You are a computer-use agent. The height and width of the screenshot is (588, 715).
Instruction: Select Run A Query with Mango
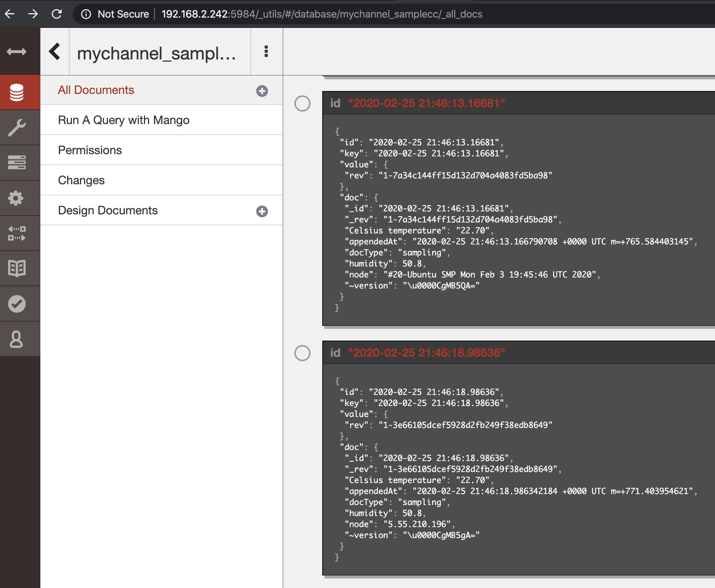(124, 120)
